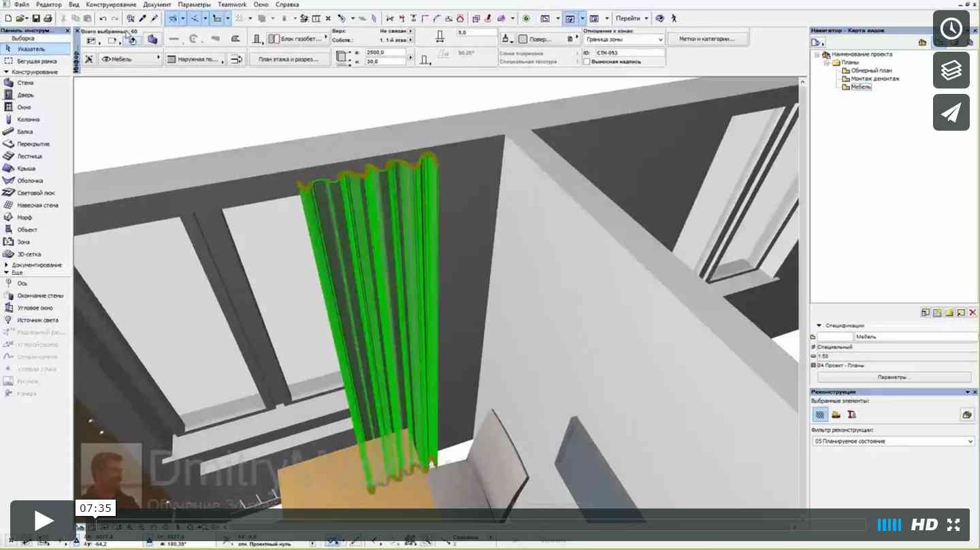
Task: Open the Файл menu
Action: click(21, 4)
